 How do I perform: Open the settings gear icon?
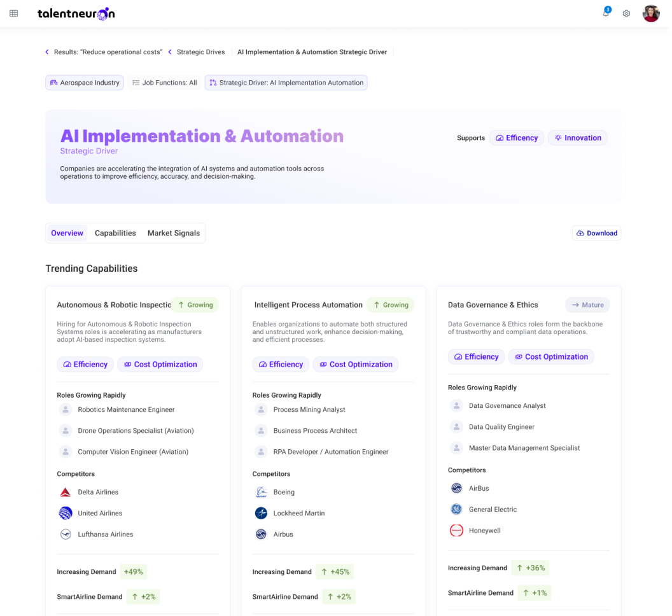click(626, 13)
